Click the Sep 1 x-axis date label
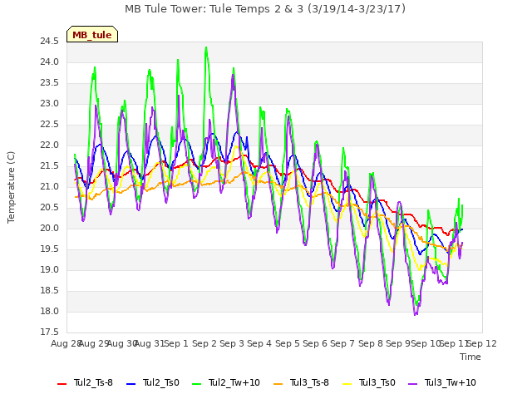 (x=176, y=343)
